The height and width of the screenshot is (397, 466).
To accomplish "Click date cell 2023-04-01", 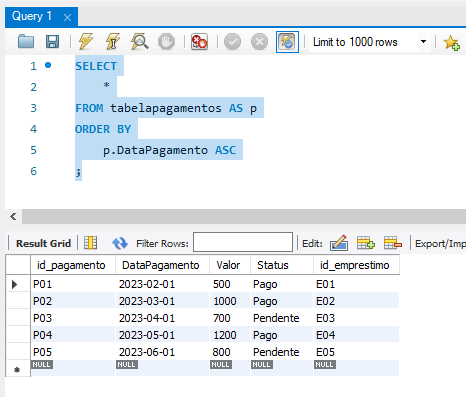I will click(x=162, y=318).
